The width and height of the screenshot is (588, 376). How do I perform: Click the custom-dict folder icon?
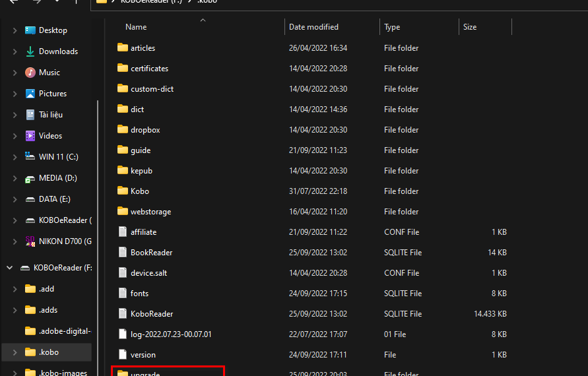[123, 88]
